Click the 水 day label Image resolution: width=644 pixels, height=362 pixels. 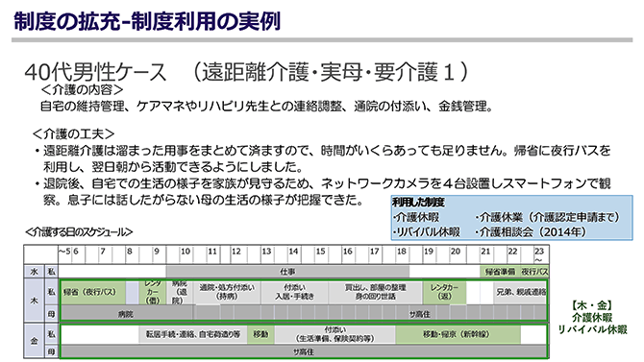pyautogui.click(x=34, y=272)
